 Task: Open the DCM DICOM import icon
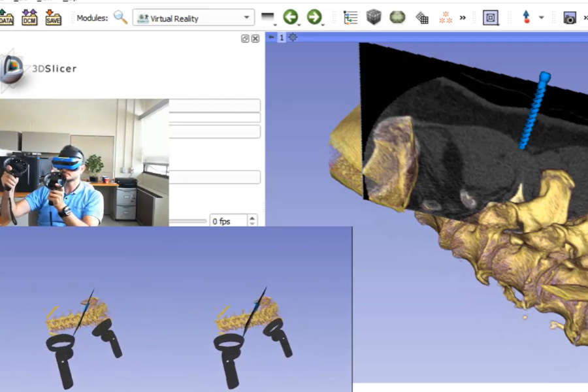coord(29,17)
